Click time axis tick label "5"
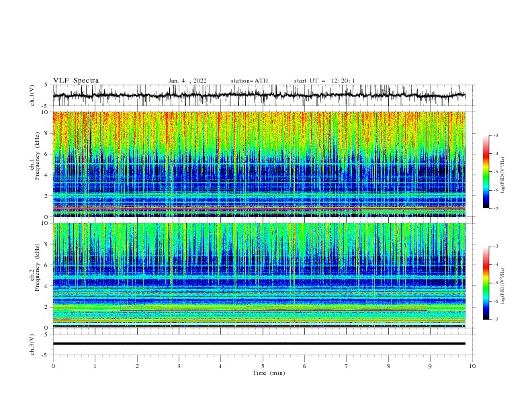Image resolution: width=532 pixels, height=411 pixels. click(263, 366)
